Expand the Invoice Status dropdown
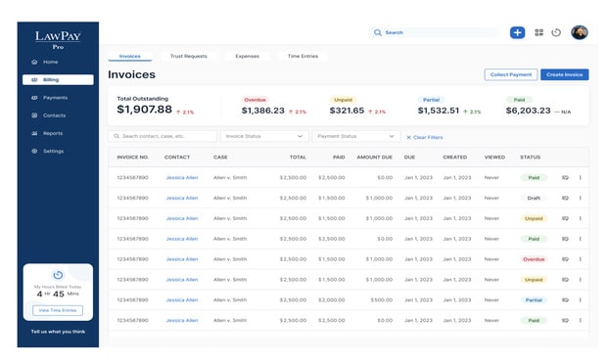The height and width of the screenshot is (364, 607). (x=264, y=136)
